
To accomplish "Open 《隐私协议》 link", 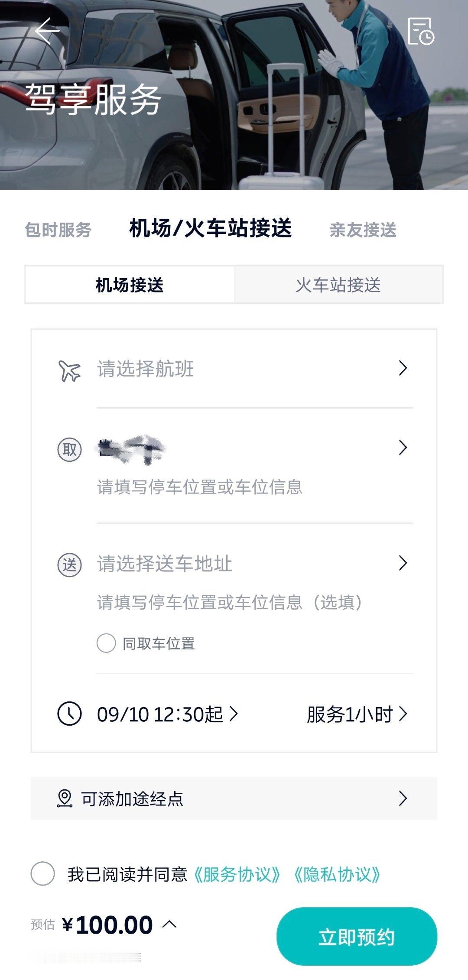I will (x=337, y=874).
